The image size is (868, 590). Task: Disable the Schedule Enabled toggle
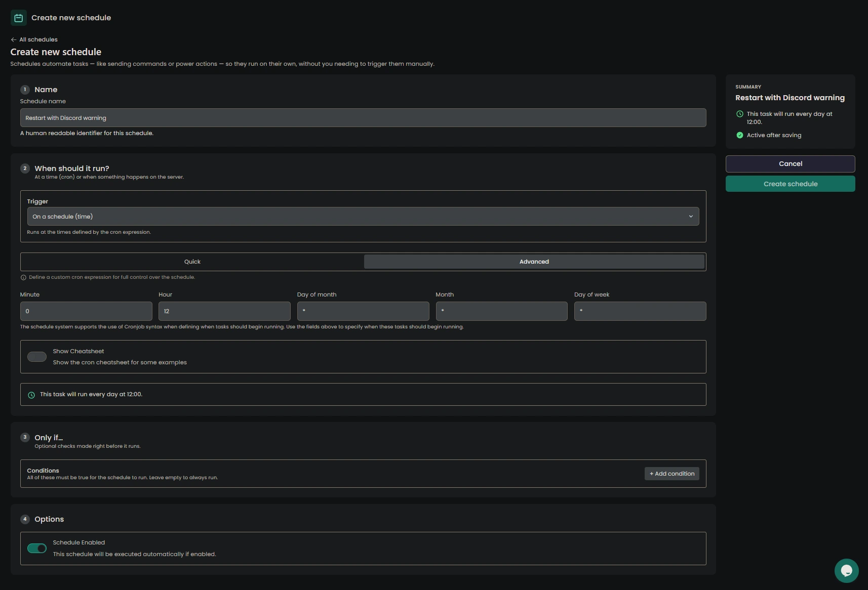pyautogui.click(x=37, y=549)
